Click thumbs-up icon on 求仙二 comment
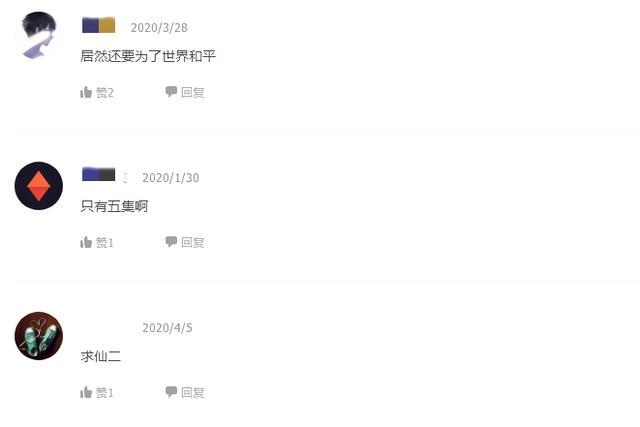 coord(86,392)
